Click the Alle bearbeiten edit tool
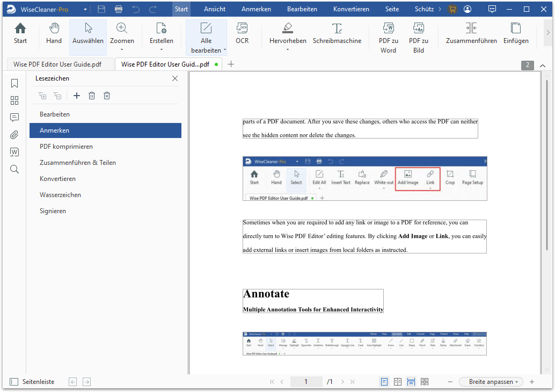Screen dimensions: 555x392 [x=206, y=37]
